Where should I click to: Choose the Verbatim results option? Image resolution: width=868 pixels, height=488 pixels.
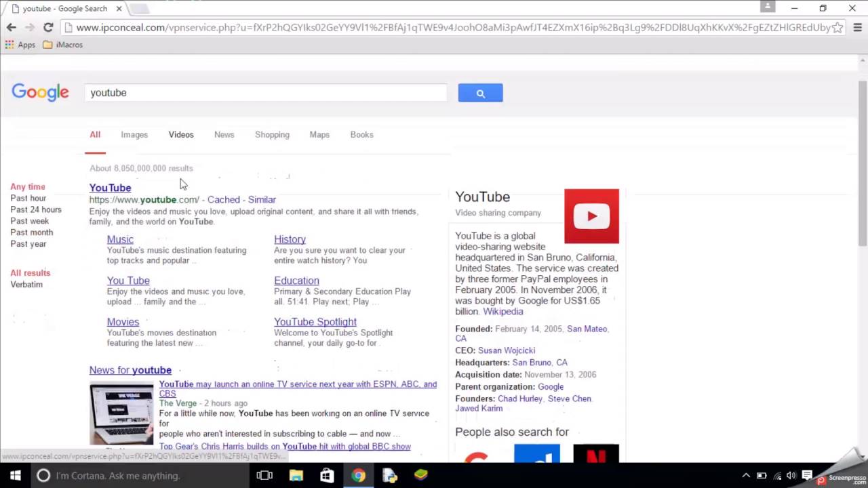pos(26,285)
